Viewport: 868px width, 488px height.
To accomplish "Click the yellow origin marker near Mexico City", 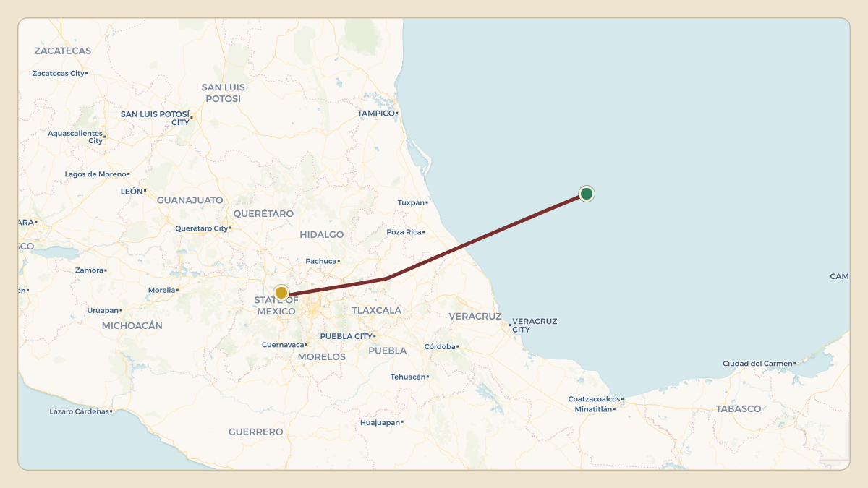I will coord(281,293).
